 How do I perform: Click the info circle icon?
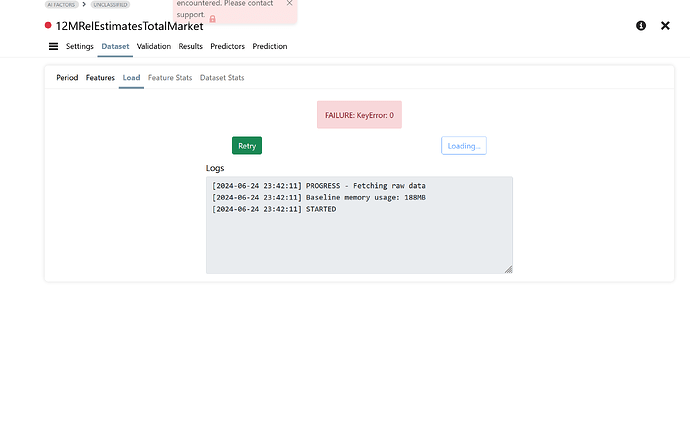[x=641, y=26]
